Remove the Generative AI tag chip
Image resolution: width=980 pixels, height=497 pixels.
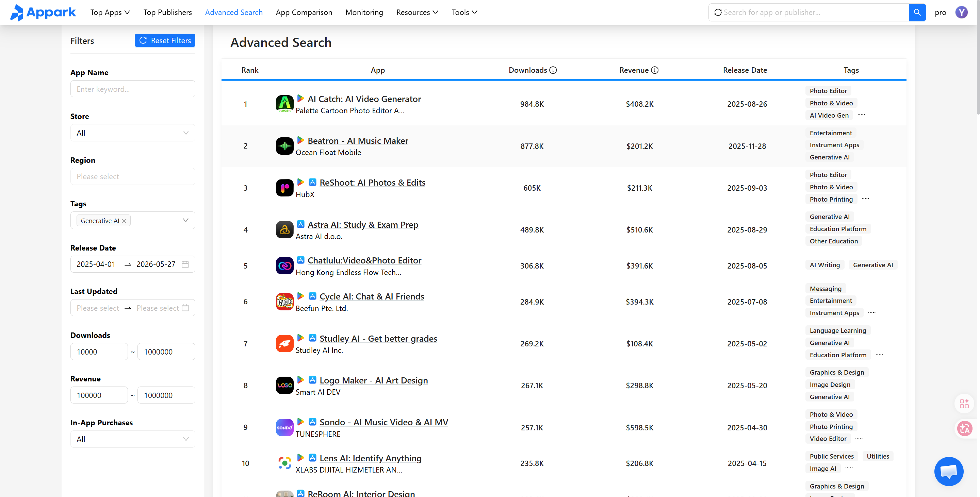124,221
